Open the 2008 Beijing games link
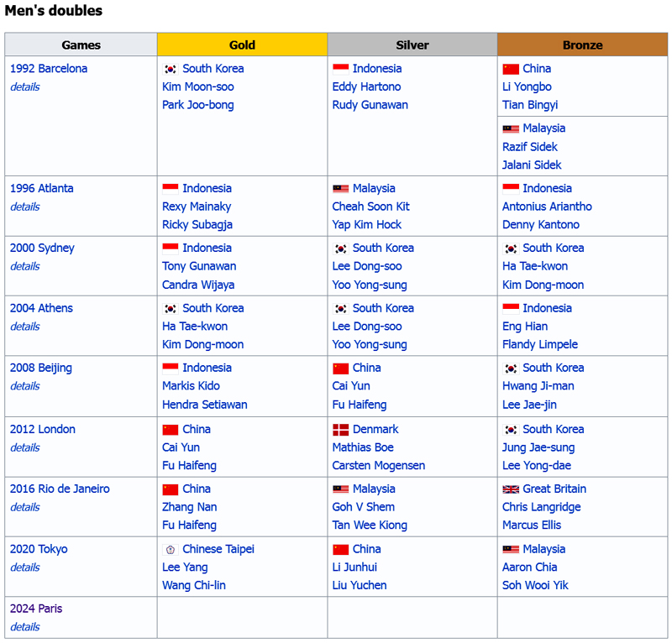Viewport: 672px width, 643px height. coord(40,368)
